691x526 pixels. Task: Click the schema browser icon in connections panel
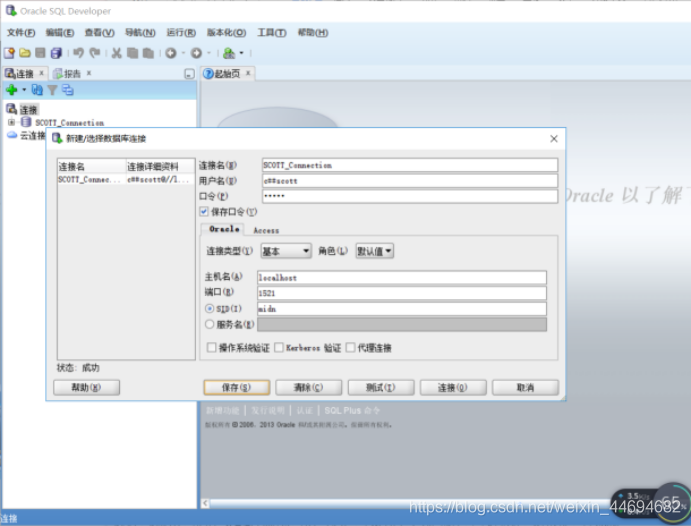point(67,90)
